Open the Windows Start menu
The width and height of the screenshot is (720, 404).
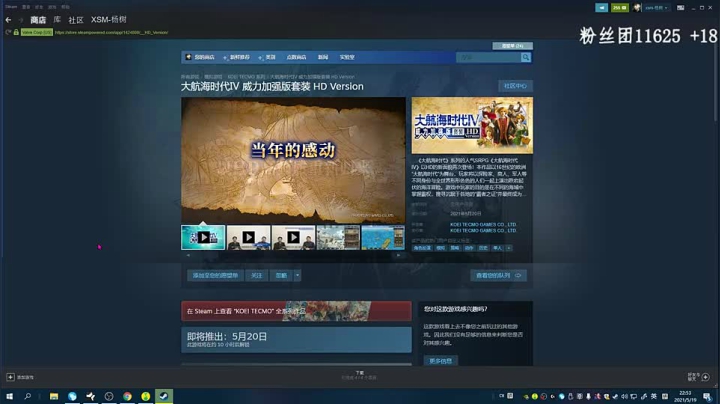(x=9, y=396)
